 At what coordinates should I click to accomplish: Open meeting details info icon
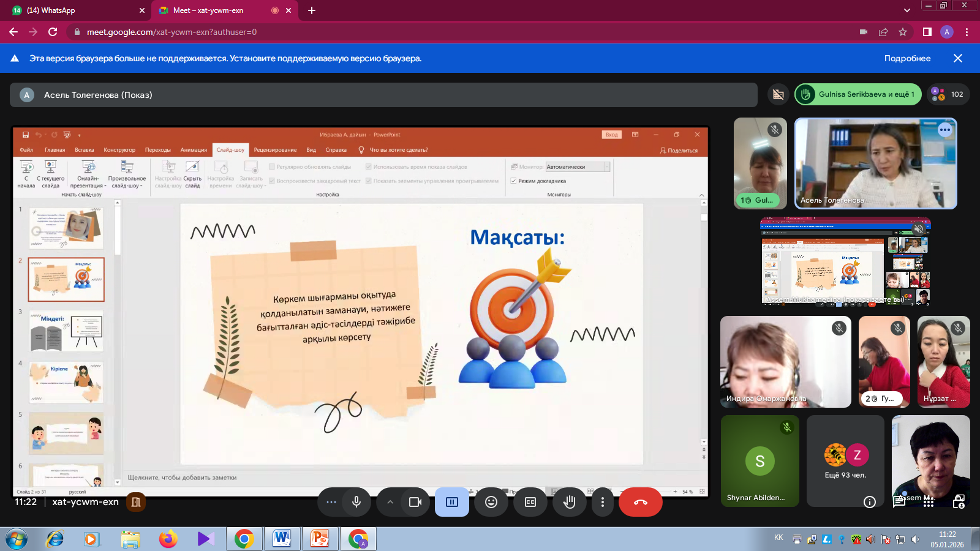[x=869, y=502]
